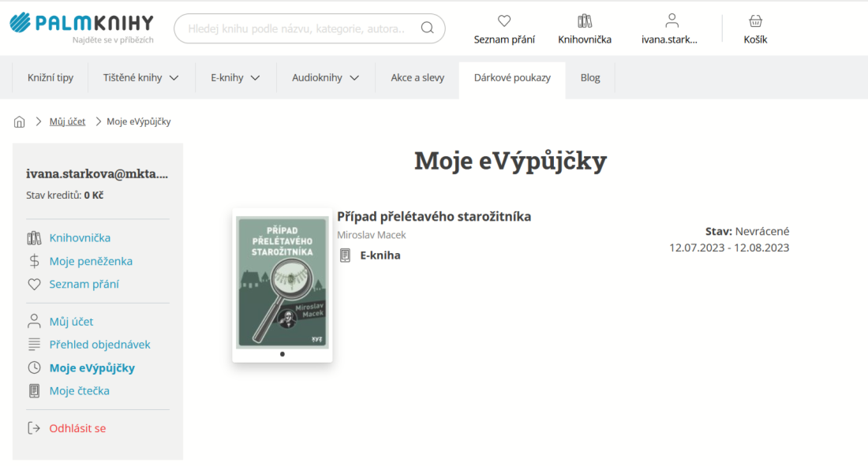Open Knižní tipy menu item
The width and height of the screenshot is (868, 466).
[51, 77]
